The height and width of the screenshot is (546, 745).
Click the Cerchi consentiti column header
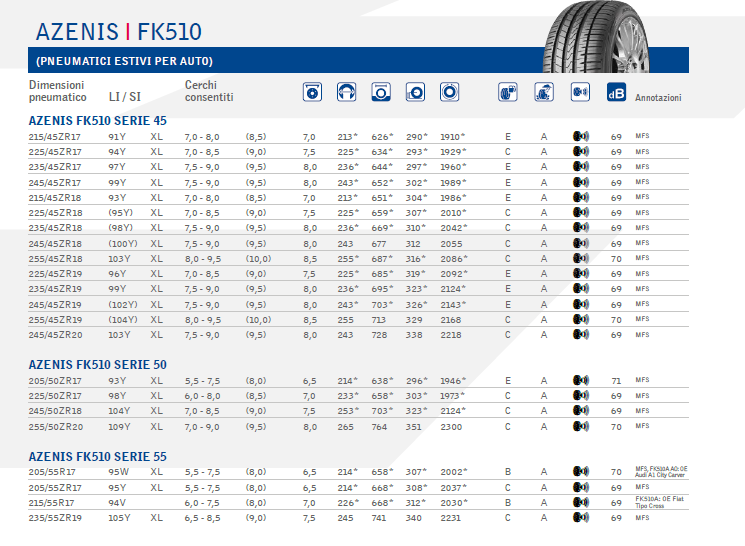pos(209,91)
